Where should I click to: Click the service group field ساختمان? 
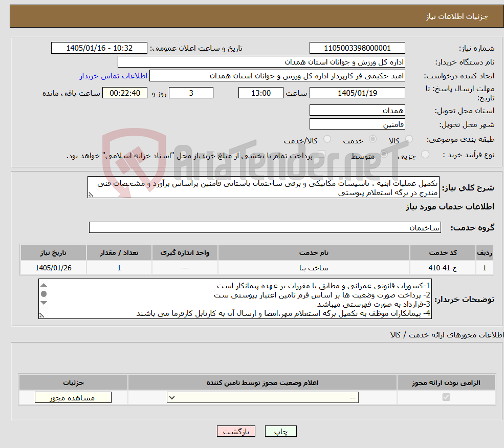tap(265, 227)
